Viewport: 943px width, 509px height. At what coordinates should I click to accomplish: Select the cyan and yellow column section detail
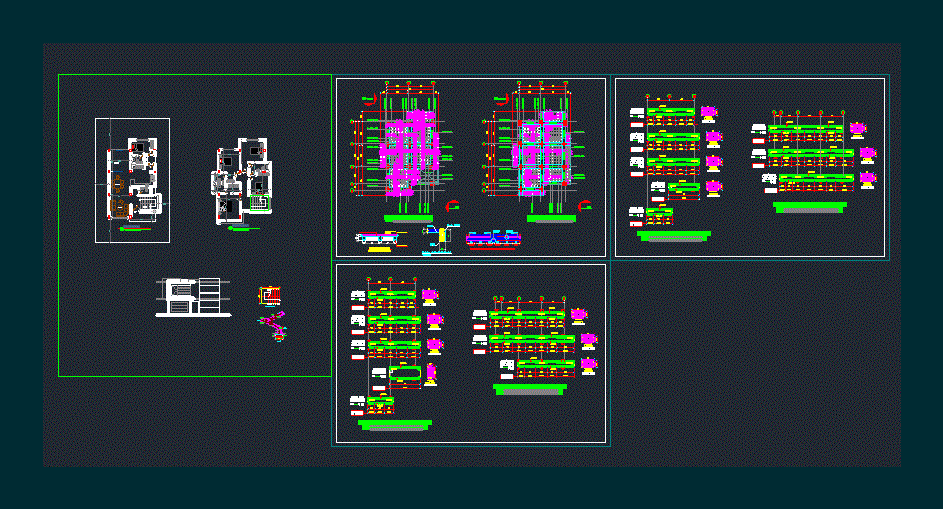coord(440,239)
